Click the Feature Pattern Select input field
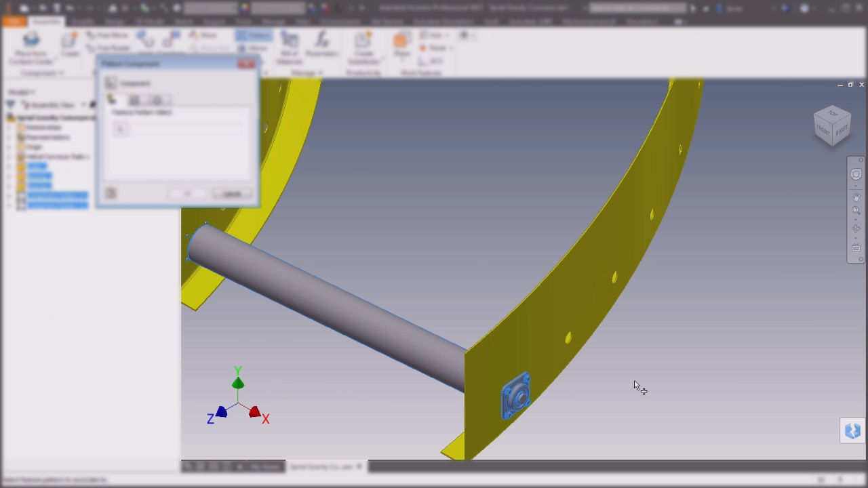Viewport: 868px width, 488px height. point(186,129)
